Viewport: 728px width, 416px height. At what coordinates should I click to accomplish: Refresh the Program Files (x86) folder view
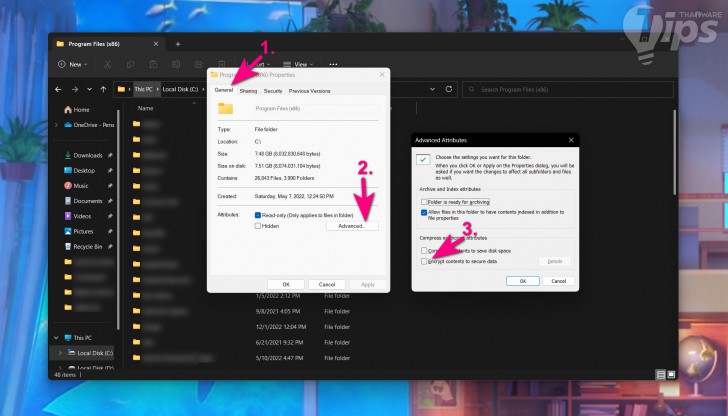449,89
